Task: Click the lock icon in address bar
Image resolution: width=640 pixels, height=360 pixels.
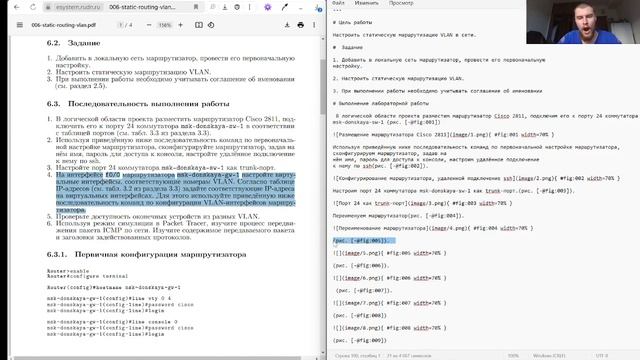Action: pyautogui.click(x=48, y=7)
